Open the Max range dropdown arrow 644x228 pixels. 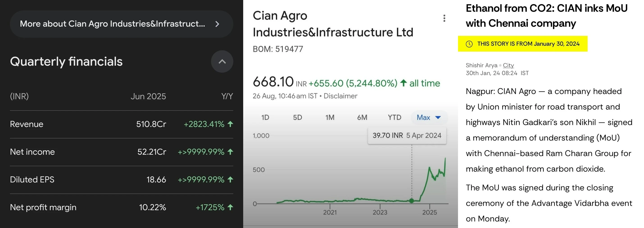pyautogui.click(x=438, y=117)
